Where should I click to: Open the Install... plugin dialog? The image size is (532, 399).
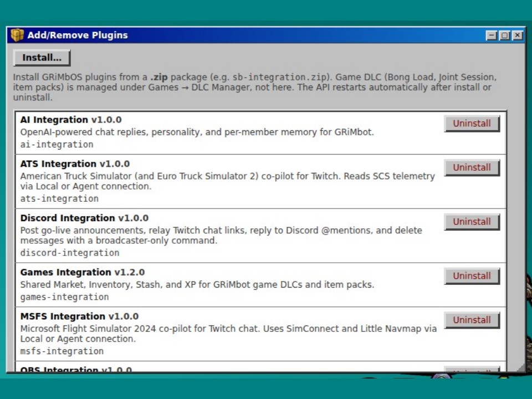(42, 58)
